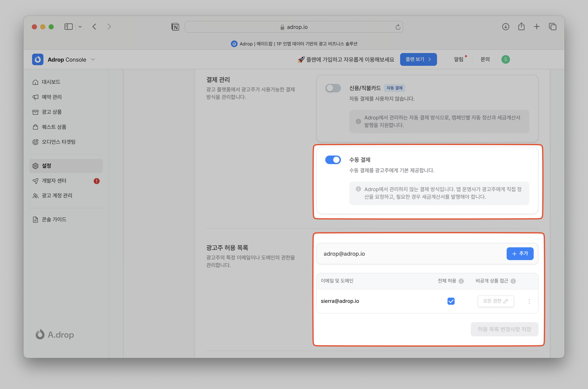Screen dimensions: 588x389
Task: Open 모든 권한 permission selector
Action: tap(496, 301)
